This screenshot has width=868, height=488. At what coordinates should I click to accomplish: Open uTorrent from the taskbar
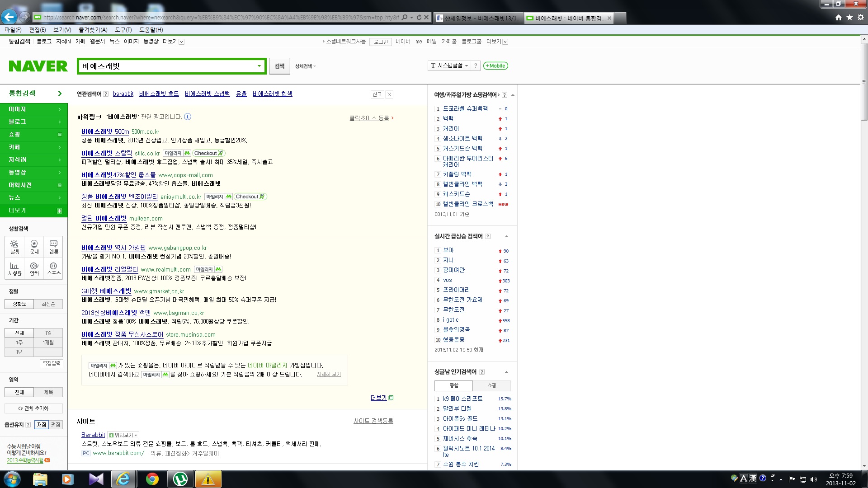tap(180, 479)
